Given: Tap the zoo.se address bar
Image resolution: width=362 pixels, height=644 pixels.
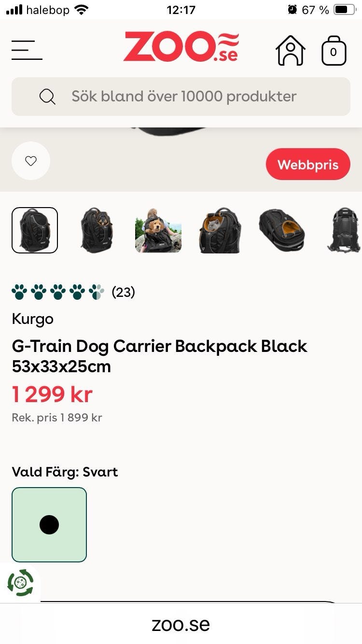Looking at the screenshot, I should [181, 625].
